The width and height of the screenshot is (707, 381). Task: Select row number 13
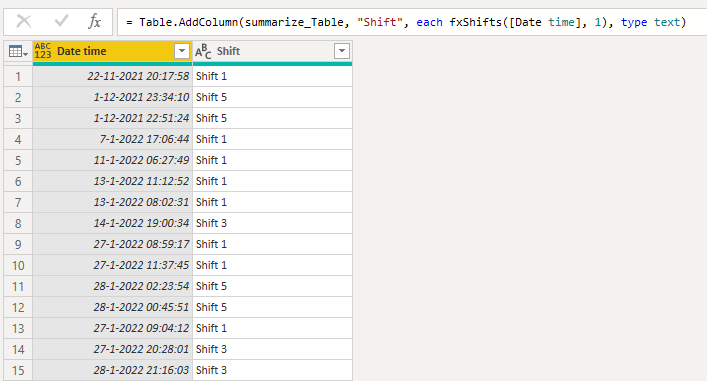18,328
